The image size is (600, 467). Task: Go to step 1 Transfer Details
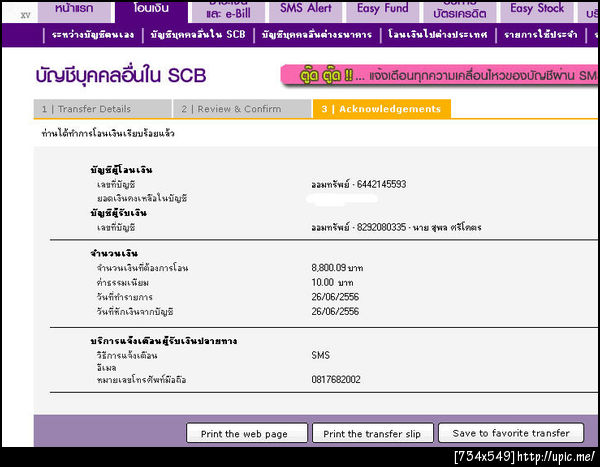tap(103, 109)
